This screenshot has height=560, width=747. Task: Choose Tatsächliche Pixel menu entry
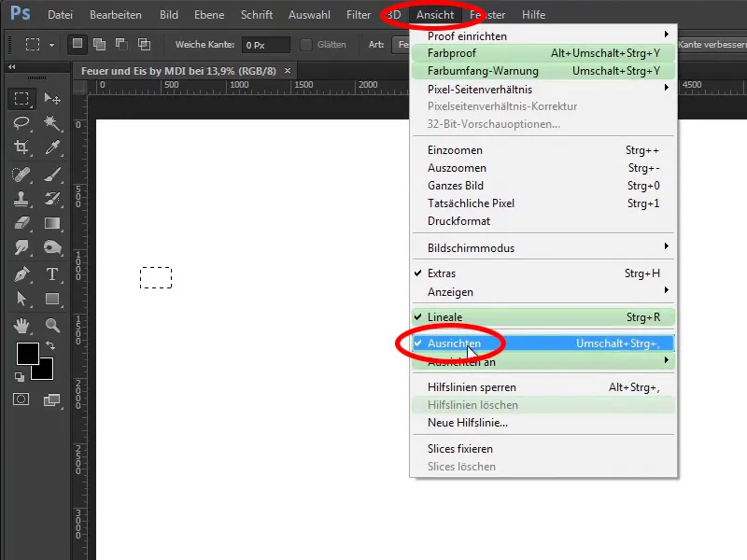[x=543, y=203]
